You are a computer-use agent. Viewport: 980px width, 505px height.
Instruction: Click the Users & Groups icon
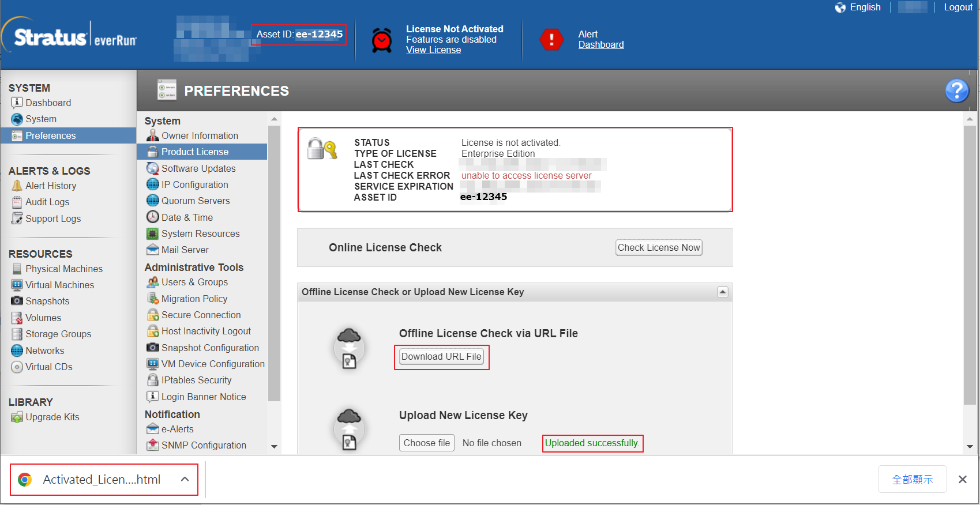(152, 282)
